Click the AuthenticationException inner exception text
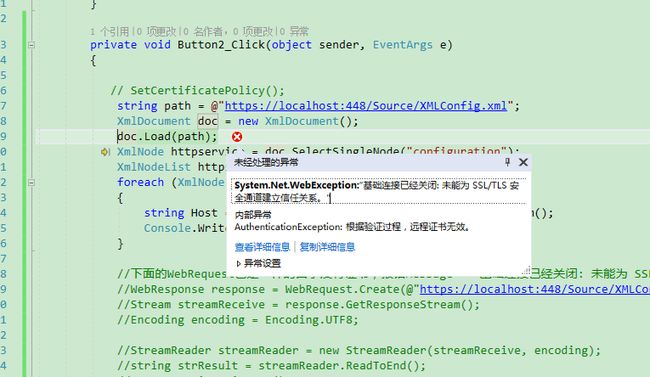 [352, 227]
